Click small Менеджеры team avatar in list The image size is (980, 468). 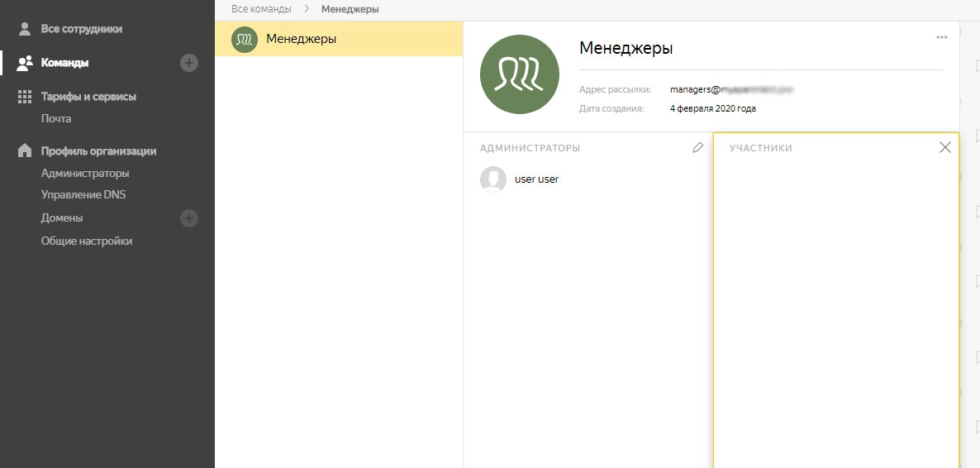(245, 40)
